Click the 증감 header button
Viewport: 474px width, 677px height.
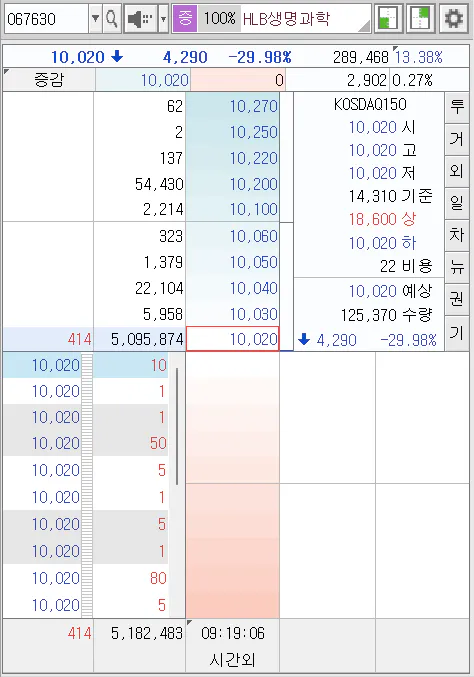click(49, 80)
